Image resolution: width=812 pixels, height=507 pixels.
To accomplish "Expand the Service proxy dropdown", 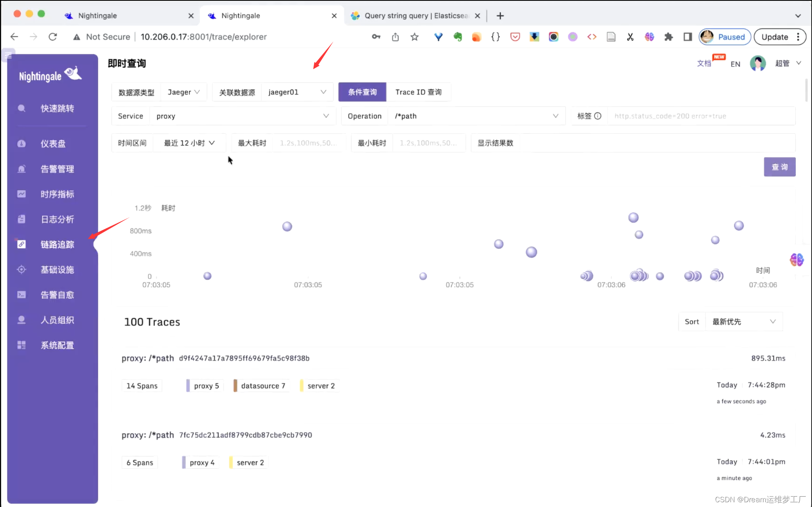I will coord(242,116).
